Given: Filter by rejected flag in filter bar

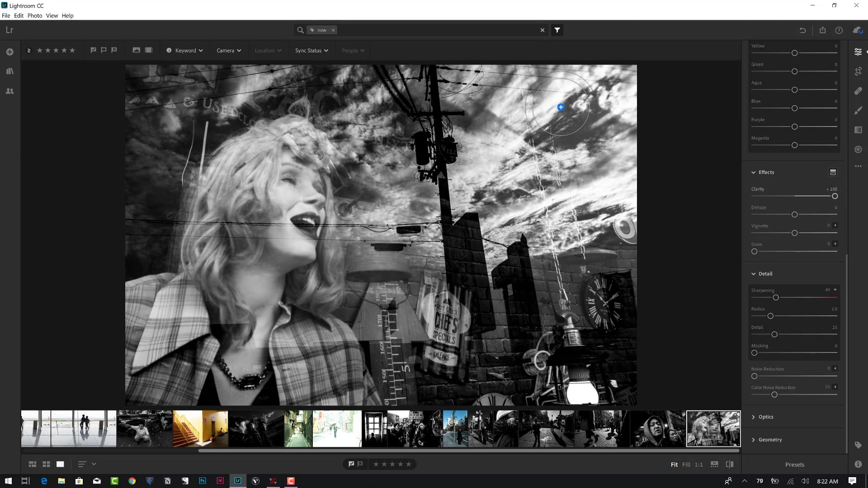Looking at the screenshot, I should pyautogui.click(x=114, y=50).
